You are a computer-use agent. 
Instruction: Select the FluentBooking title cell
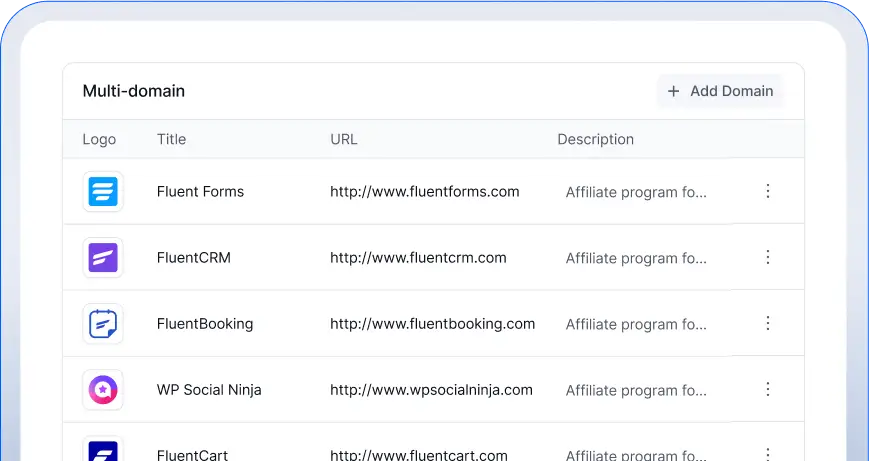tap(205, 324)
